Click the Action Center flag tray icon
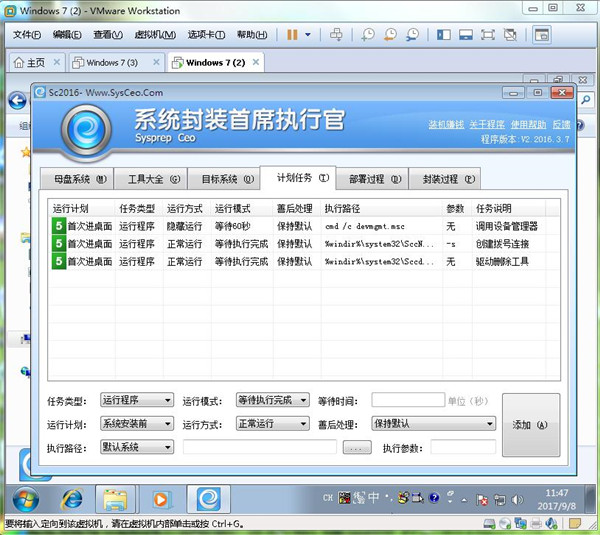 click(482, 499)
